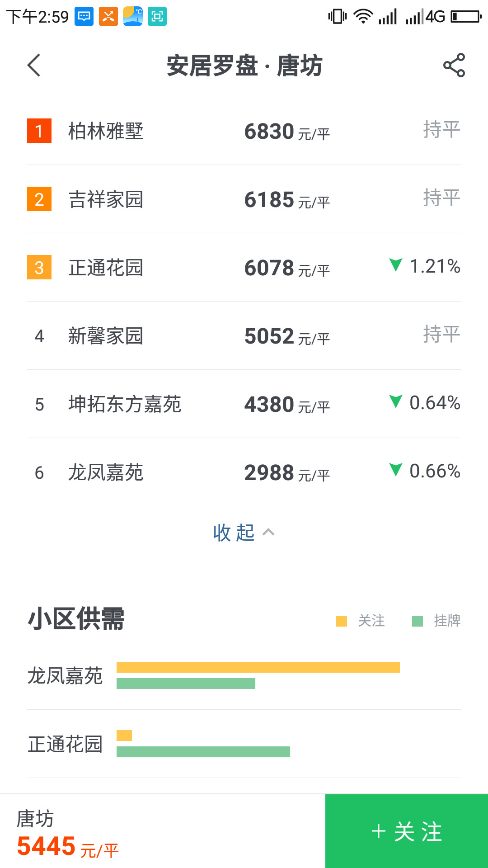The image size is (488, 868).
Task: Tap the yellow 关注 legend swatch
Action: [342, 621]
